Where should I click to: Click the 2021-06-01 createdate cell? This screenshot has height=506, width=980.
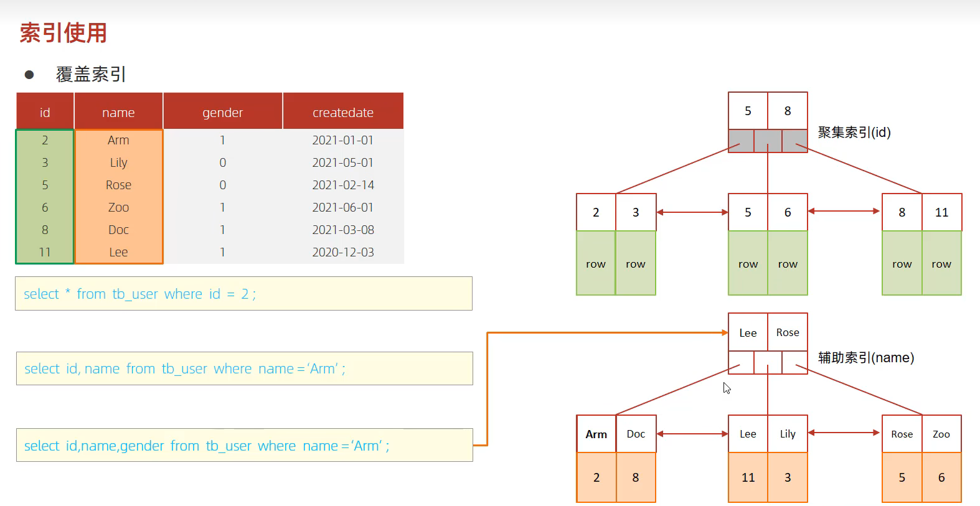(343, 207)
